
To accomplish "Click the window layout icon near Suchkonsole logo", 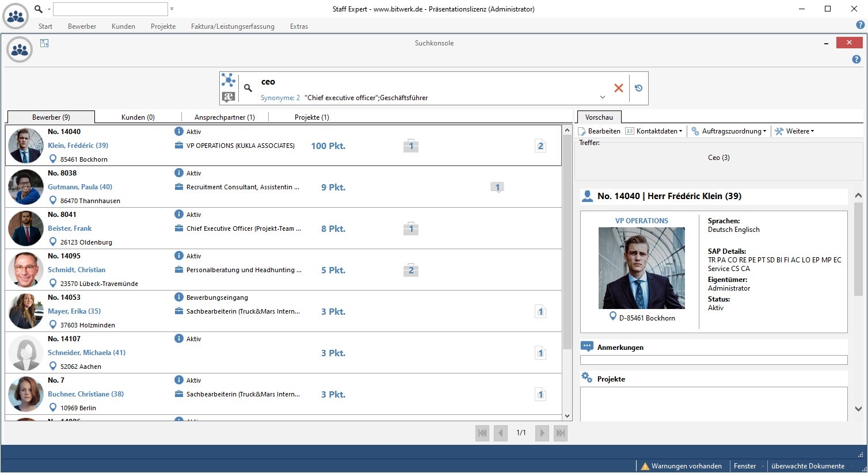I will (44, 43).
